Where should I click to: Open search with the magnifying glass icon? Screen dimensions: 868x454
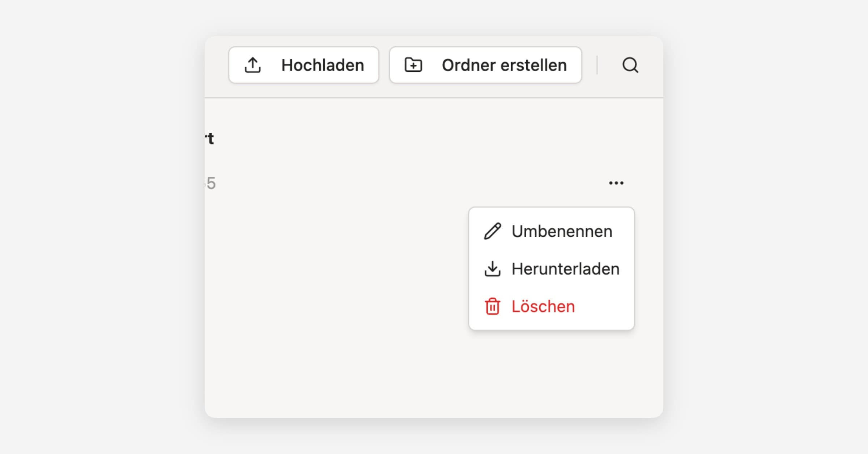click(x=630, y=65)
